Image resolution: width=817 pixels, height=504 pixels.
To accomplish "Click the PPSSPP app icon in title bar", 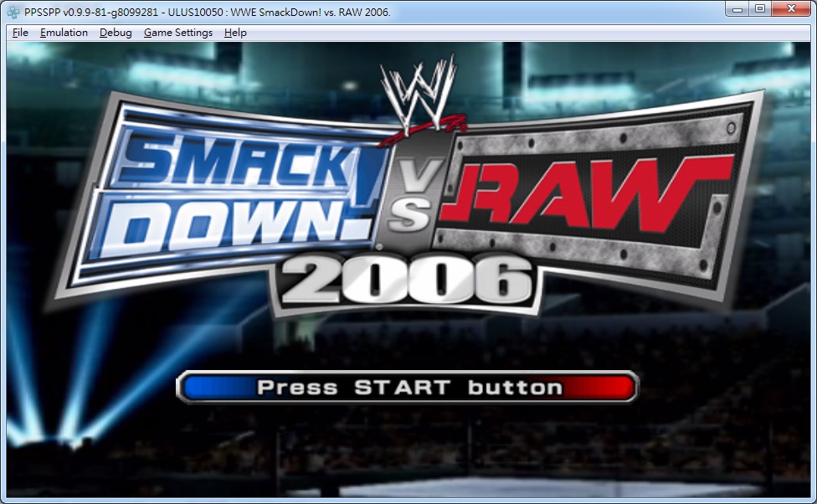I will (x=14, y=12).
